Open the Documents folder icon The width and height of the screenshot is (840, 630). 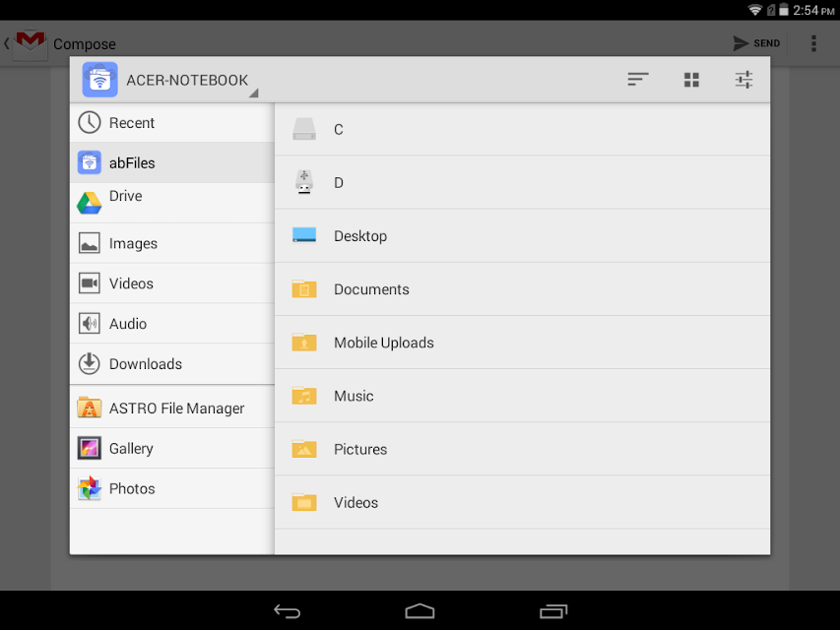(x=304, y=288)
